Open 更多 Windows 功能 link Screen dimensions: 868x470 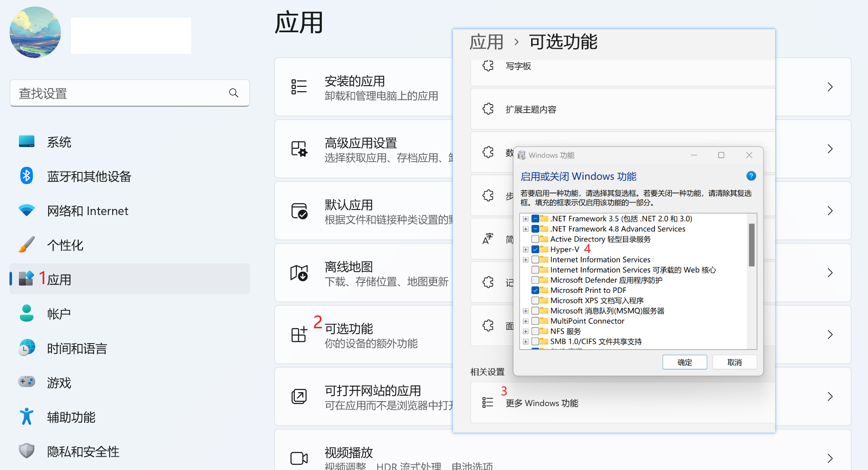(x=542, y=403)
